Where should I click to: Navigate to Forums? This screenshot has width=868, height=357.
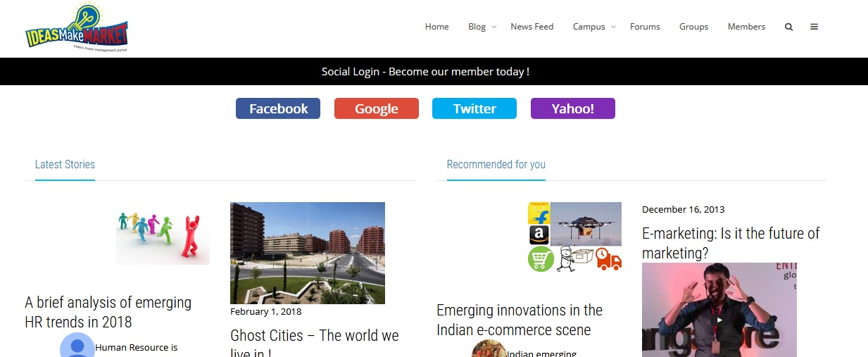[x=645, y=27]
